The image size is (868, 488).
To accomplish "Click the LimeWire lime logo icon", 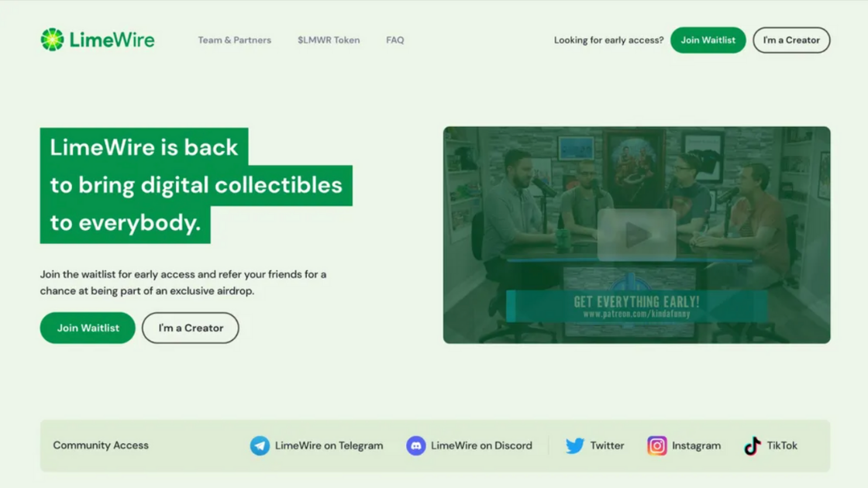I will [52, 40].
